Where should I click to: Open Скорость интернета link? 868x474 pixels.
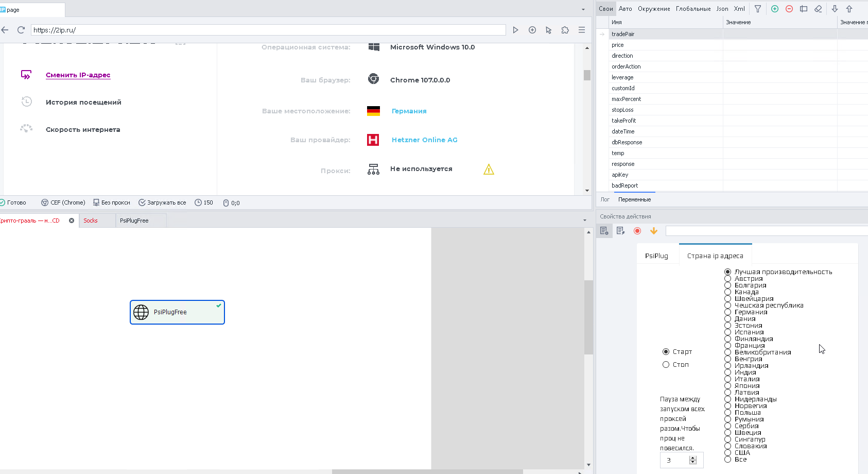pyautogui.click(x=83, y=129)
